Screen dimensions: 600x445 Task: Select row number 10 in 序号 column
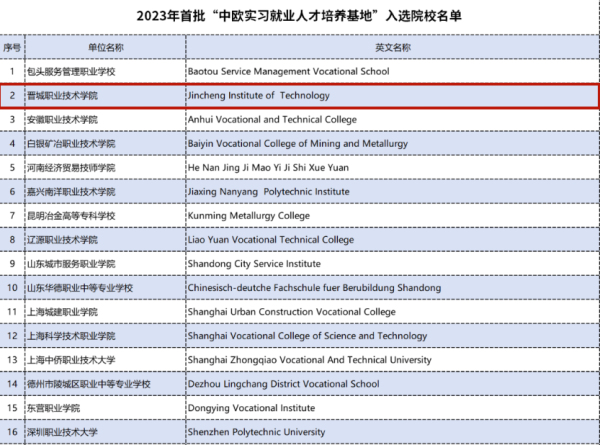[x=12, y=288]
